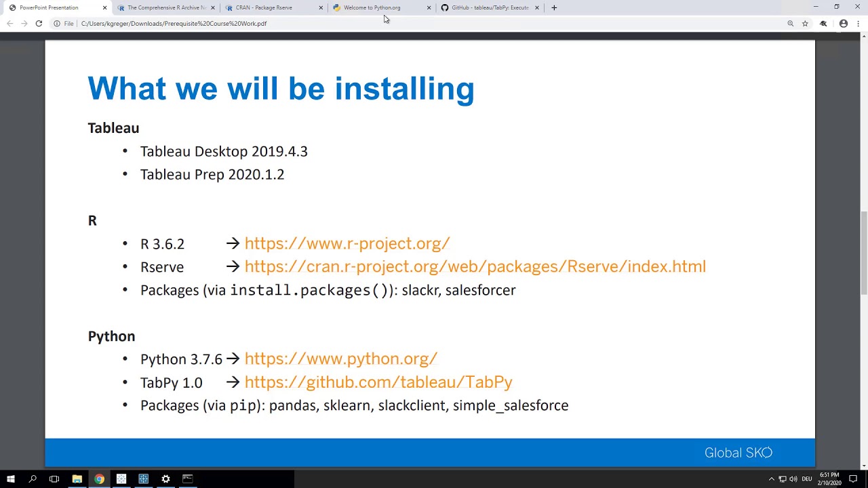Visit the https://www.python.org/ link
The image size is (868, 488).
[341, 359]
